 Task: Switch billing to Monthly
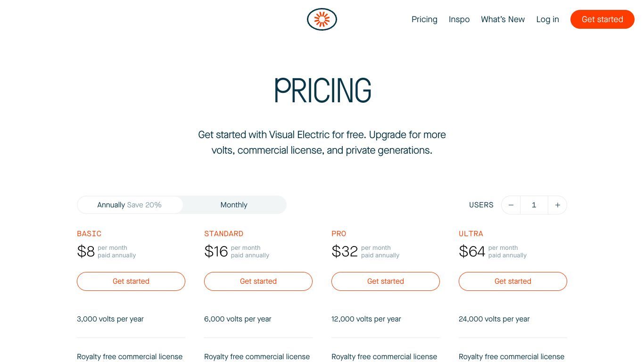[234, 205]
